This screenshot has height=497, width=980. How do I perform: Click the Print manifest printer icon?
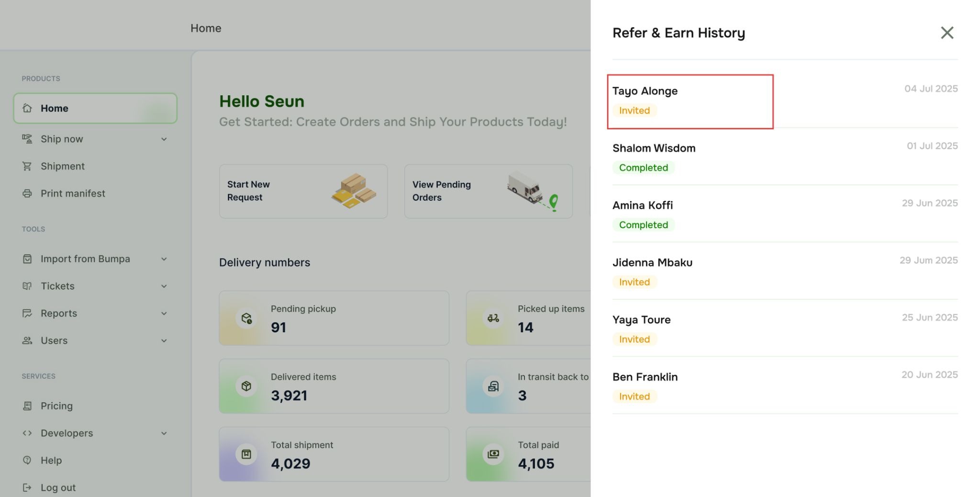[27, 193]
